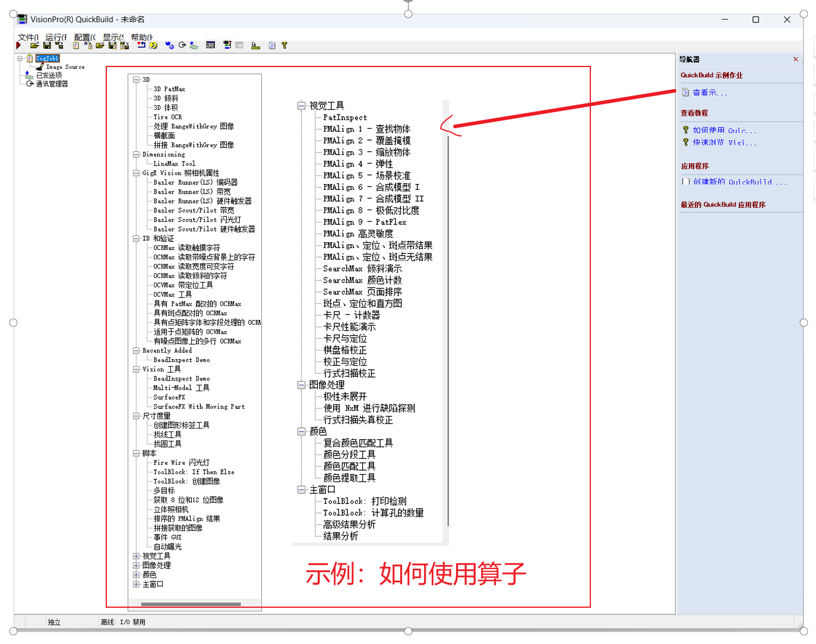Open the 快速浏览 Visi... tutorial link
The width and height of the screenshot is (816, 644).
725,142
